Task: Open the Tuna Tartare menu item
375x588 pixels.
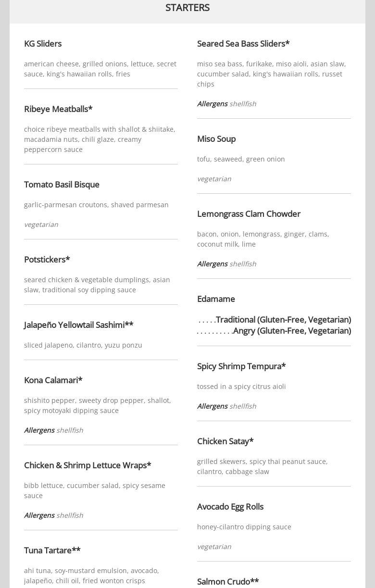Action: click(x=52, y=550)
